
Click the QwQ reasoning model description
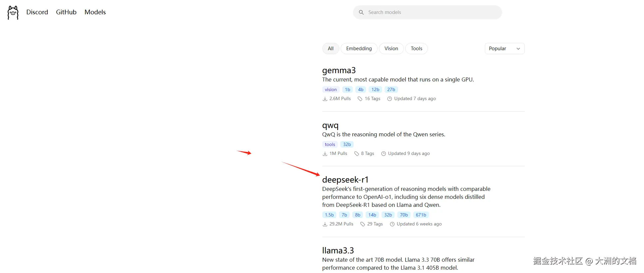(x=384, y=135)
